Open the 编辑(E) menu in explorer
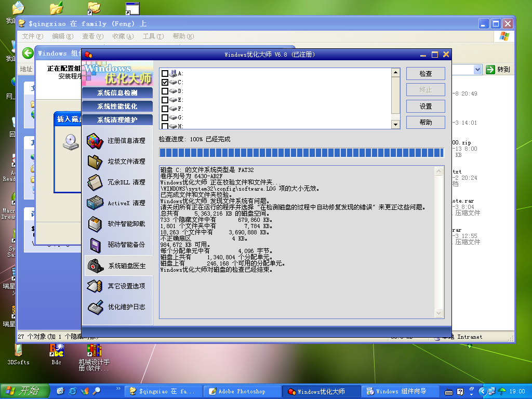Viewport: 532px width, 399px height. (x=63, y=36)
